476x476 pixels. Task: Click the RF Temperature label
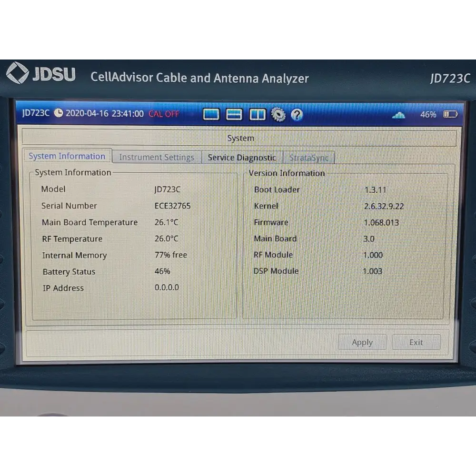[72, 239]
